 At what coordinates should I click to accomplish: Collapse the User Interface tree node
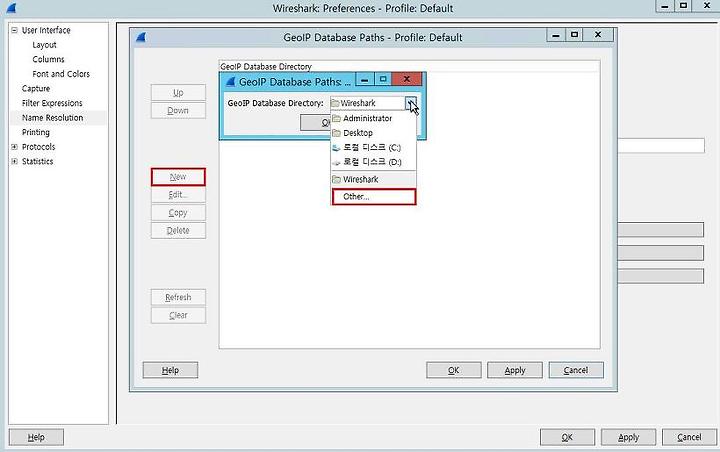pyautogui.click(x=14, y=30)
